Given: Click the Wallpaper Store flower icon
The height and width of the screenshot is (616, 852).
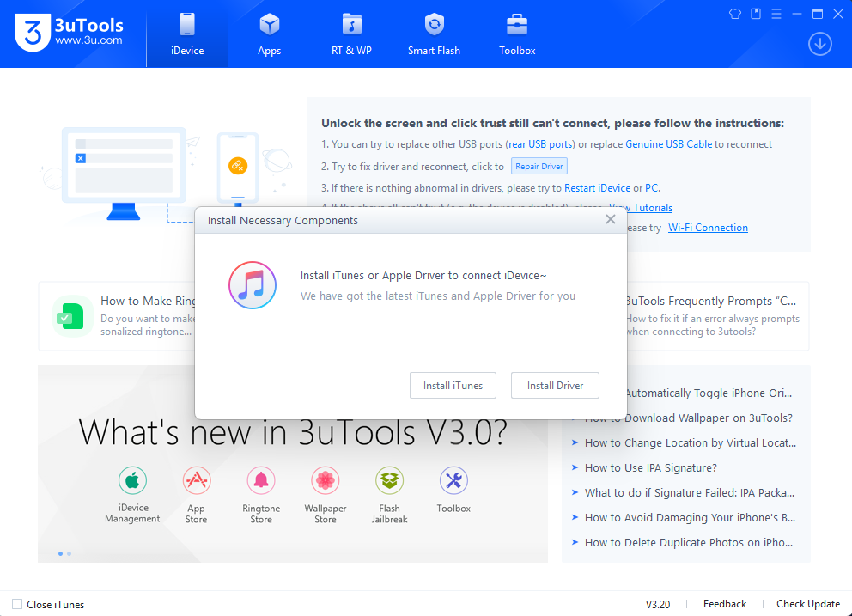Looking at the screenshot, I should (x=325, y=480).
